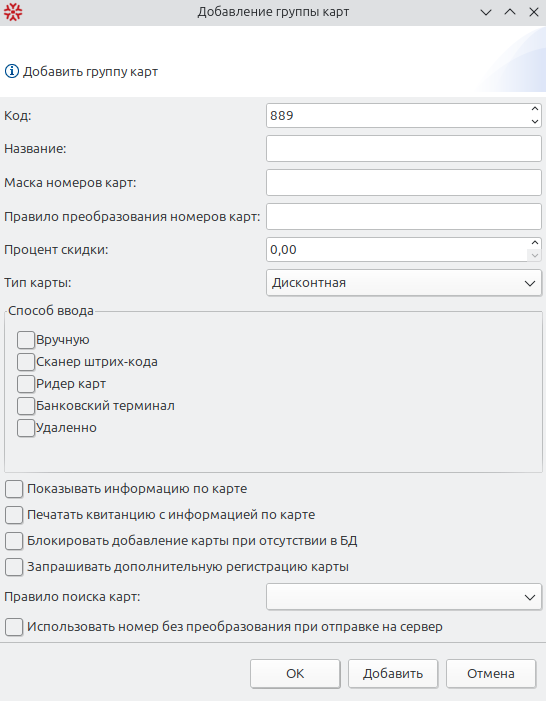Enable the Вручную input method checkbox
The image size is (546, 701).
click(26, 340)
